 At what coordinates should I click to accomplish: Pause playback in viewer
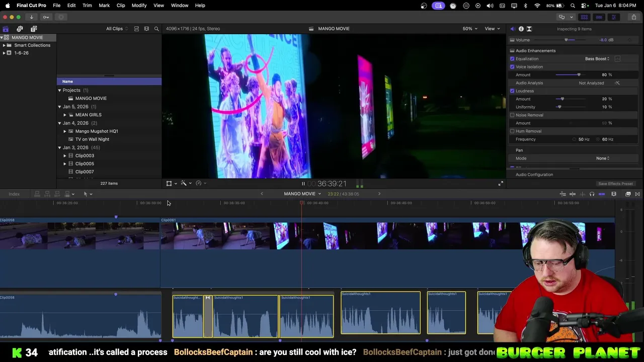coord(303,184)
